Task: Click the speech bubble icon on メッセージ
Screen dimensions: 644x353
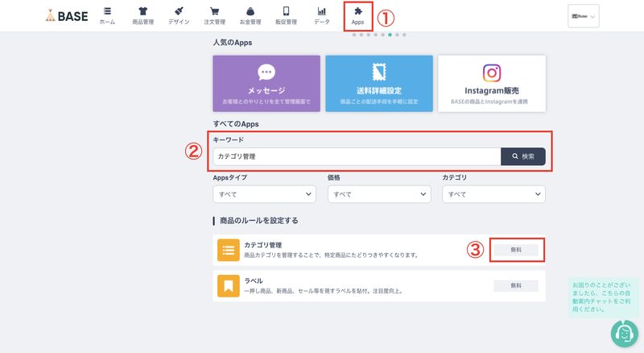Action: click(266, 73)
